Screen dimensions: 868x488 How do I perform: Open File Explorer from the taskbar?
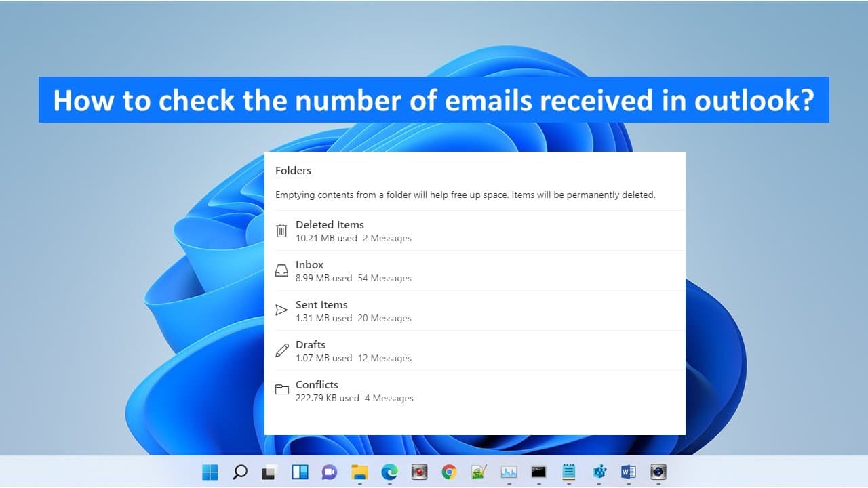tap(359, 472)
